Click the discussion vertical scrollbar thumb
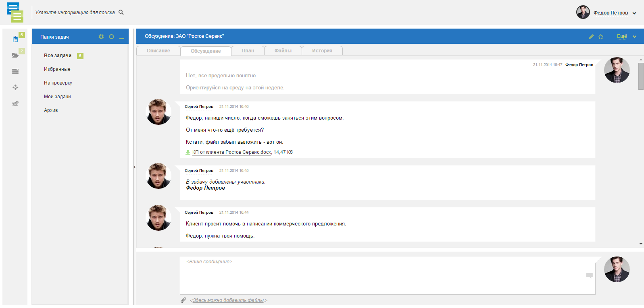The height and width of the screenshot is (308, 644). tap(641, 76)
